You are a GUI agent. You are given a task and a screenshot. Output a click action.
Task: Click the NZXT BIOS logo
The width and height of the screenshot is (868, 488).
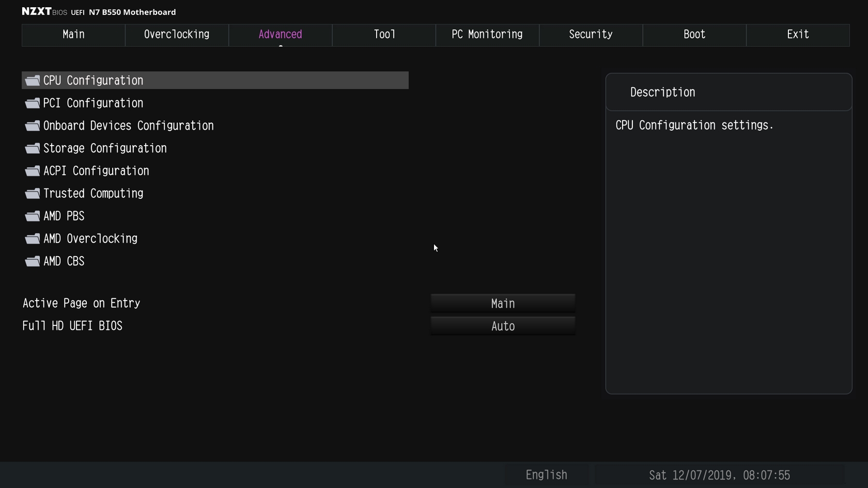pyautogui.click(x=44, y=11)
